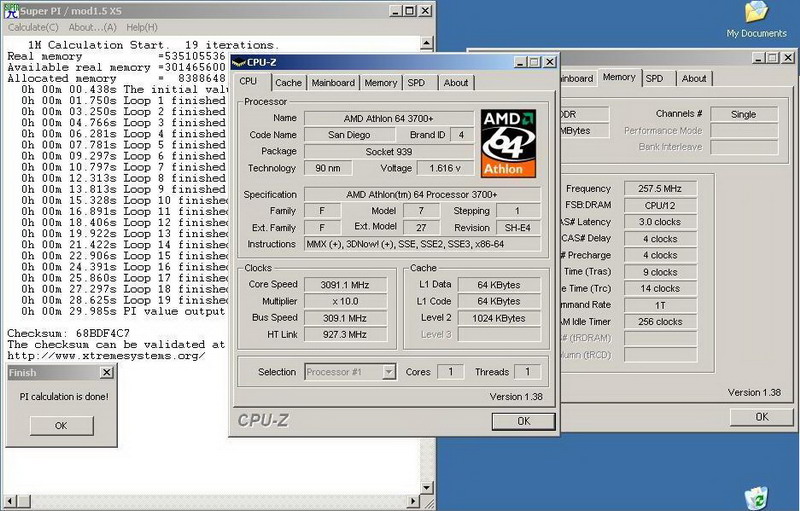Click the Super PI vertical scrollbar down arrow
Image resolution: width=800 pixels, height=511 pixels.
click(427, 488)
